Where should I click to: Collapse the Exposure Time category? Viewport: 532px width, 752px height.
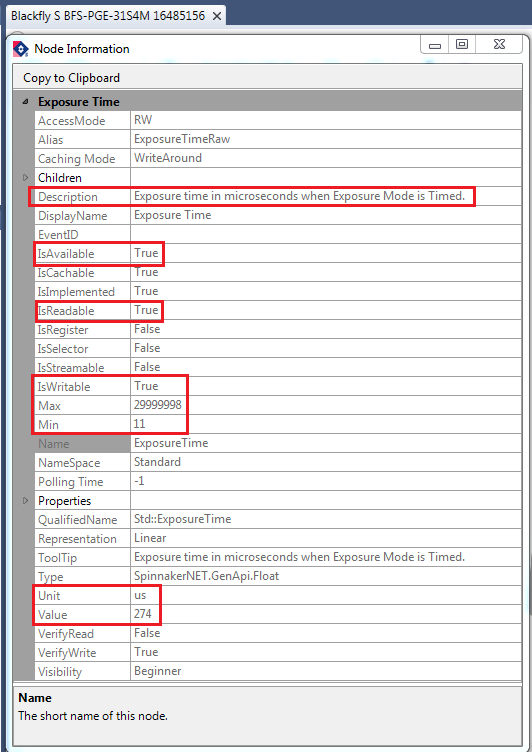tap(25, 102)
